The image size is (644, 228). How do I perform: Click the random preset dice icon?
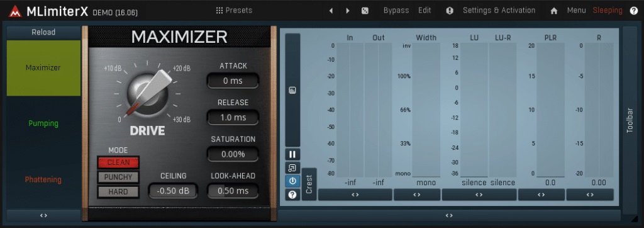(365, 11)
